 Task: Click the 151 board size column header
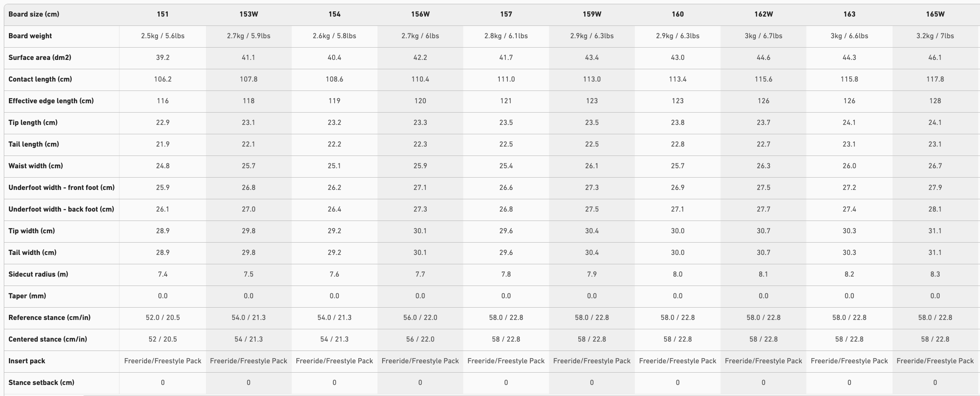point(163,14)
